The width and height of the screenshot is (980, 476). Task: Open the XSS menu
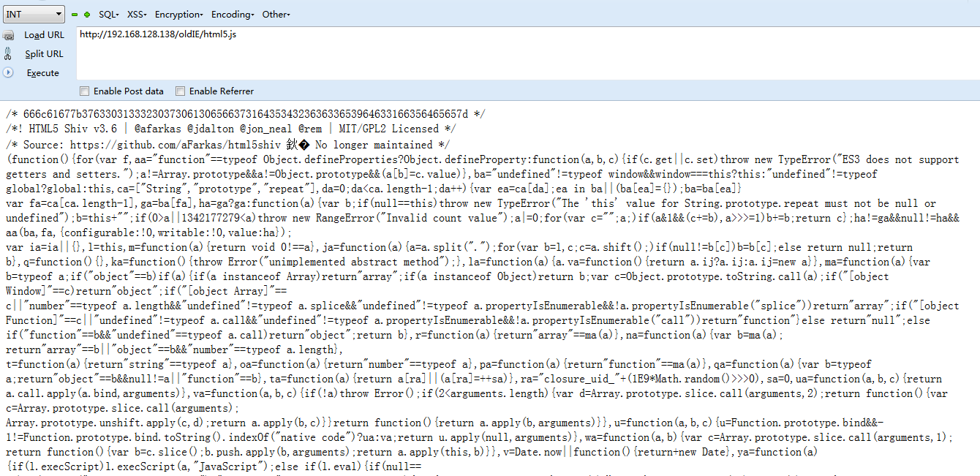[137, 15]
